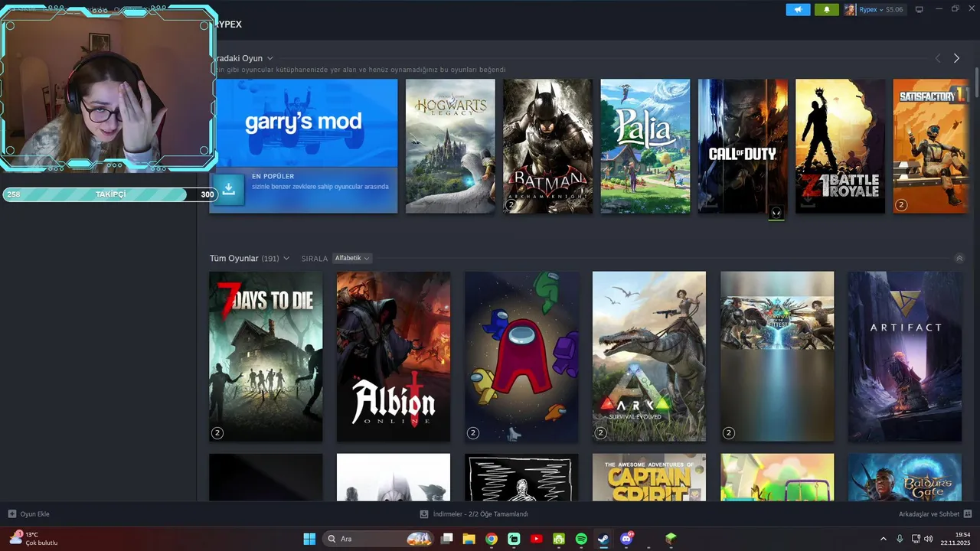Open Batman Arkham Knight cover
The width and height of the screenshot is (980, 551).
547,146
